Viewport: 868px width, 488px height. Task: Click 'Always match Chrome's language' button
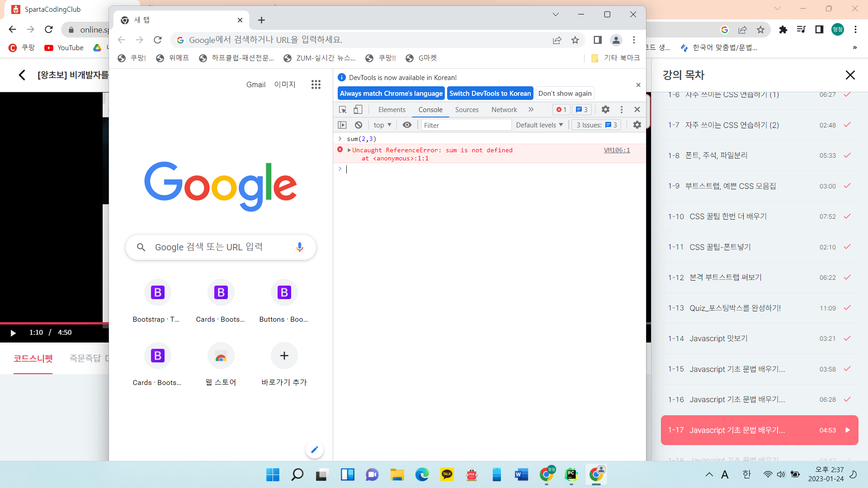tap(391, 94)
